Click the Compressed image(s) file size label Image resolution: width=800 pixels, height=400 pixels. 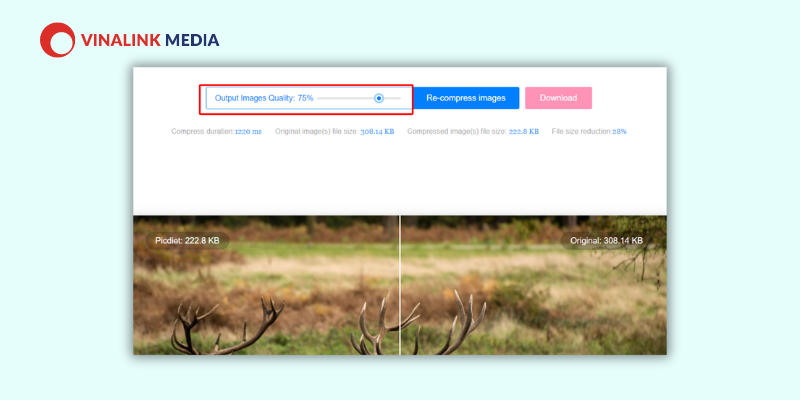pos(457,132)
